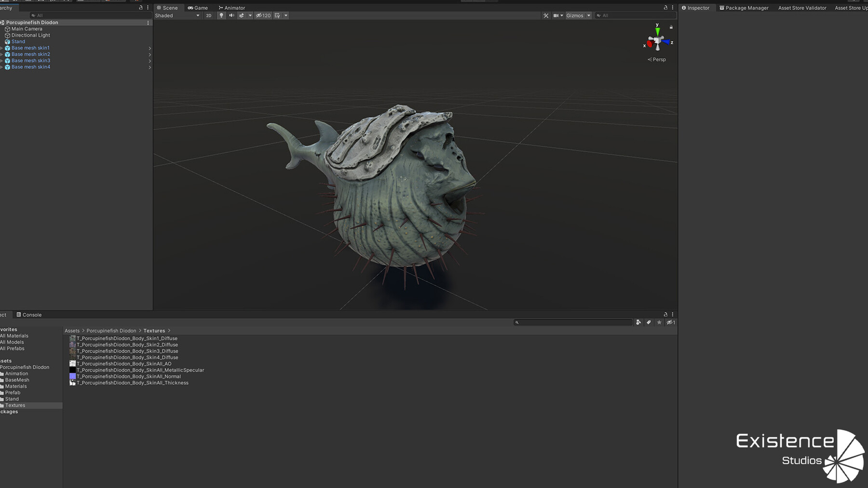Enable 2D view mode in Scene toolbar
The width and height of the screenshot is (868, 488).
pyautogui.click(x=208, y=15)
